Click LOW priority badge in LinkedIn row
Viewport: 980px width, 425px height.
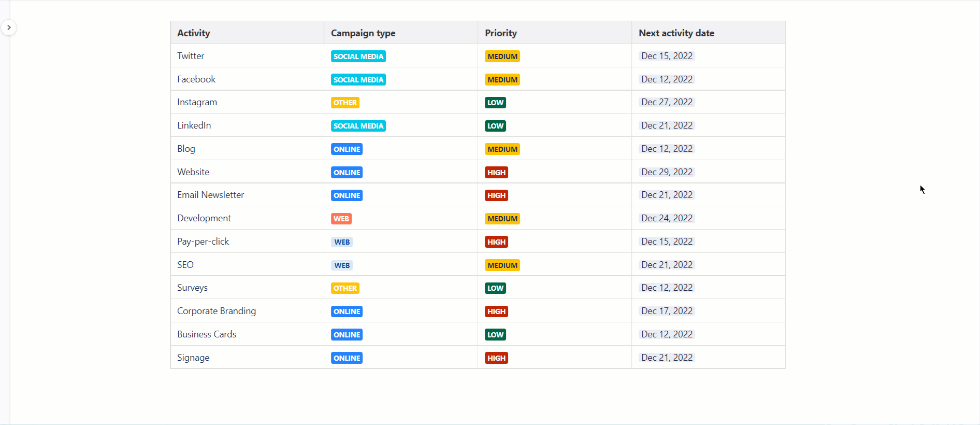(x=495, y=126)
